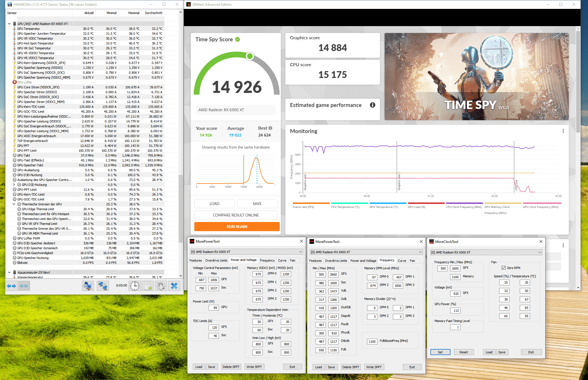Screen dimensions: 588x380
Task: Switch to Overdrive Limits tab in first MorePowerTool
Action: [x=216, y=260]
